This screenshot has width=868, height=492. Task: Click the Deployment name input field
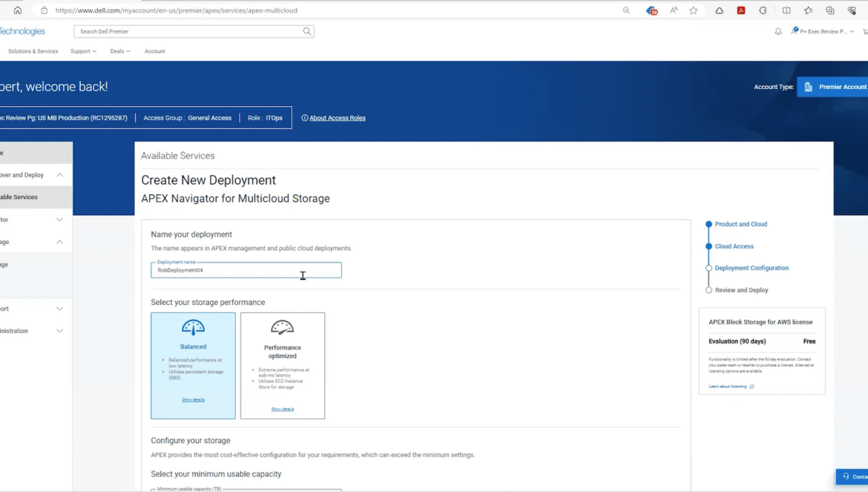point(246,270)
